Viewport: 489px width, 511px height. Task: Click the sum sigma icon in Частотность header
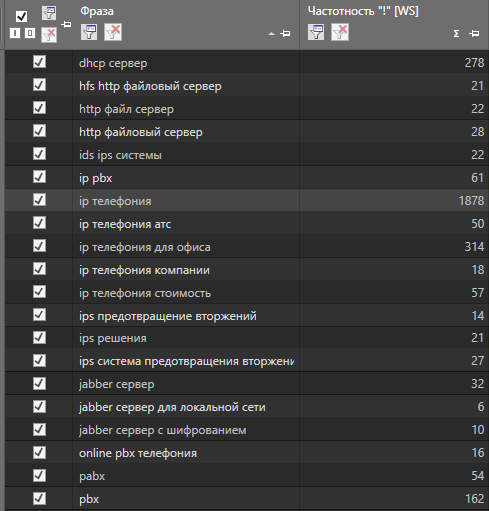pyautogui.click(x=456, y=34)
